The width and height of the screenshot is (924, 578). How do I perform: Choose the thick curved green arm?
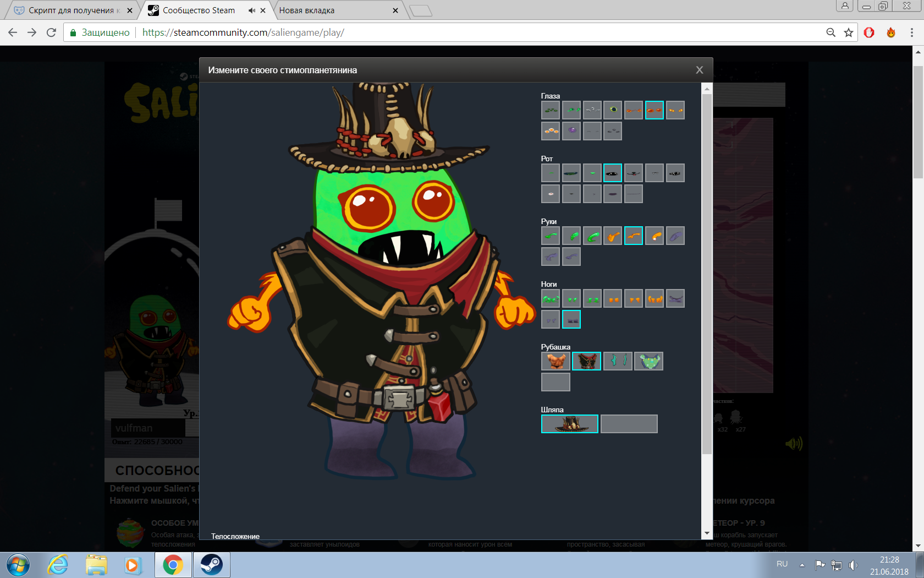pyautogui.click(x=592, y=236)
